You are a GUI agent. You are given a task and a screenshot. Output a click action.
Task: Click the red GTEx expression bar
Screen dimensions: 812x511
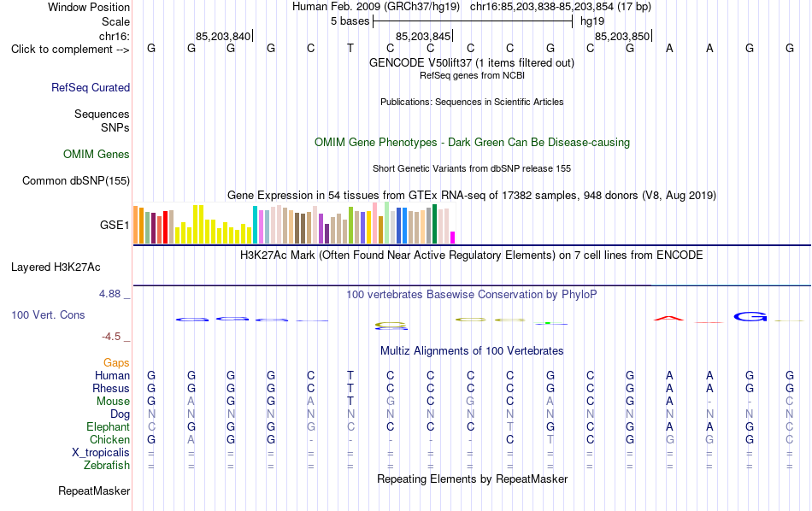pyautogui.click(x=165, y=227)
